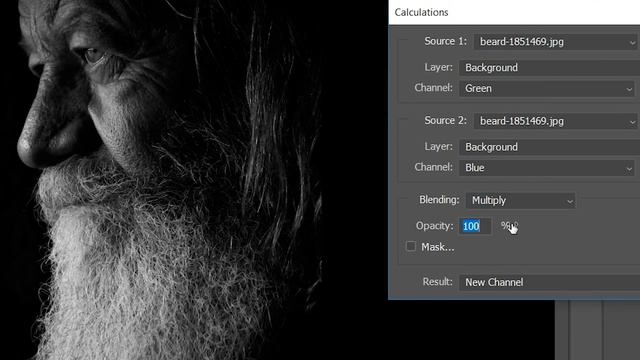Open Source 1 Layer dropdown
The image size is (640, 360).
click(549, 68)
